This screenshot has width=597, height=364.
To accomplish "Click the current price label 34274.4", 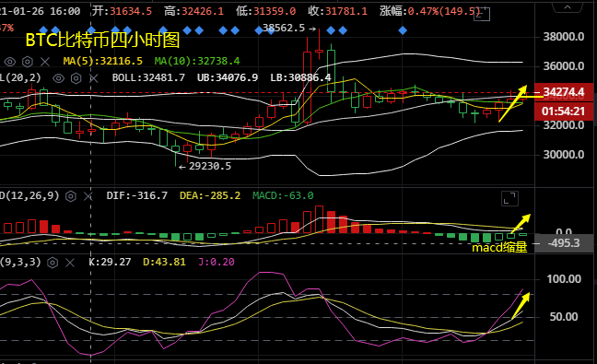I will click(x=564, y=92).
